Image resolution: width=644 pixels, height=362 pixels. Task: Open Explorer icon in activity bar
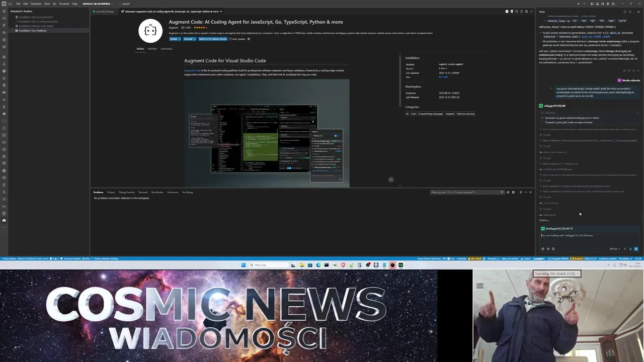click(x=5, y=12)
